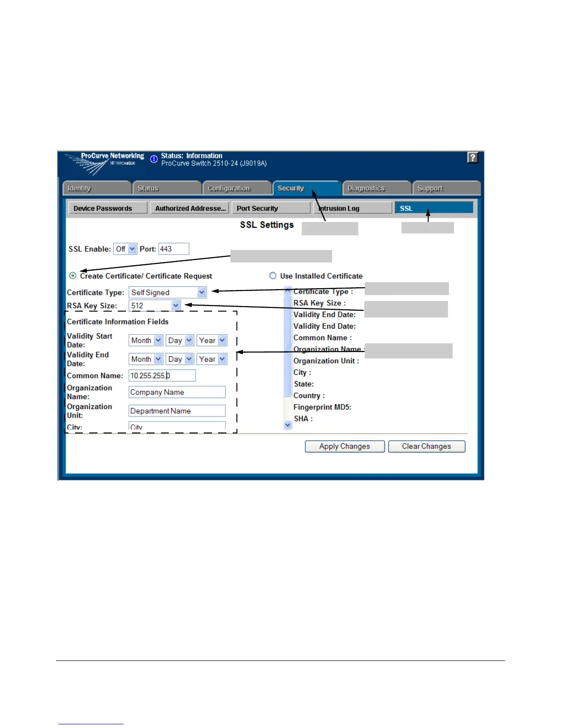
Task: Open the Configuration tab
Action: point(237,188)
